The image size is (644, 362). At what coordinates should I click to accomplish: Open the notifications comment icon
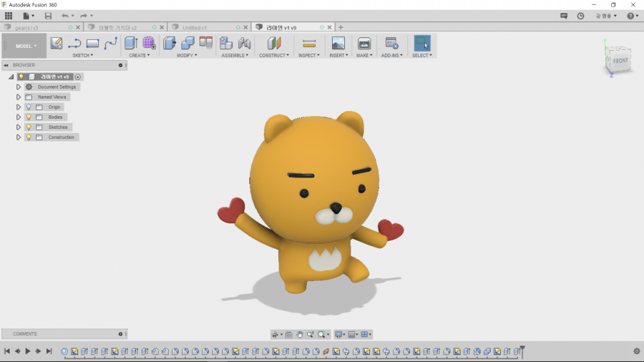[564, 16]
